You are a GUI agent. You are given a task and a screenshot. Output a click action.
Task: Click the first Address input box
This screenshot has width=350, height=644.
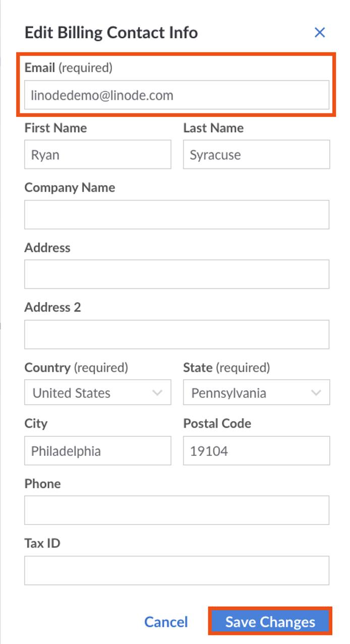click(x=177, y=274)
